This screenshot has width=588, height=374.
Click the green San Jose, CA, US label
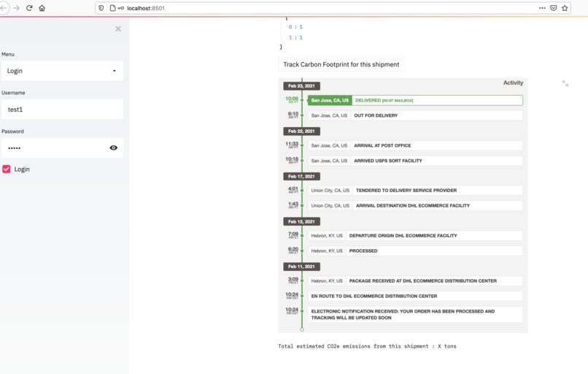click(330, 100)
